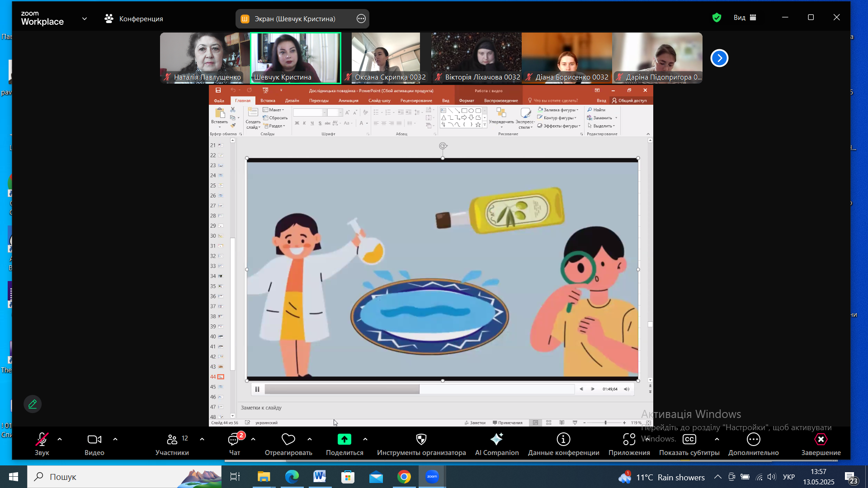Open Приложения apps panel
The height and width of the screenshot is (488, 868).
click(629, 444)
